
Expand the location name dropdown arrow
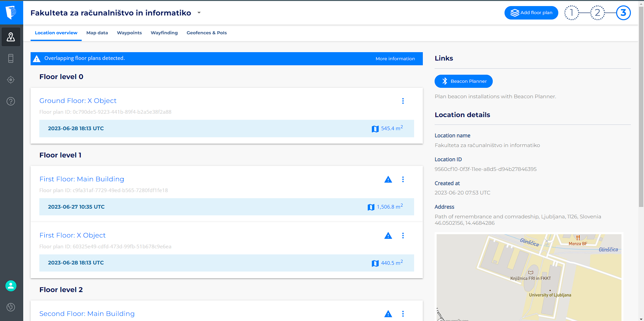[x=199, y=13]
